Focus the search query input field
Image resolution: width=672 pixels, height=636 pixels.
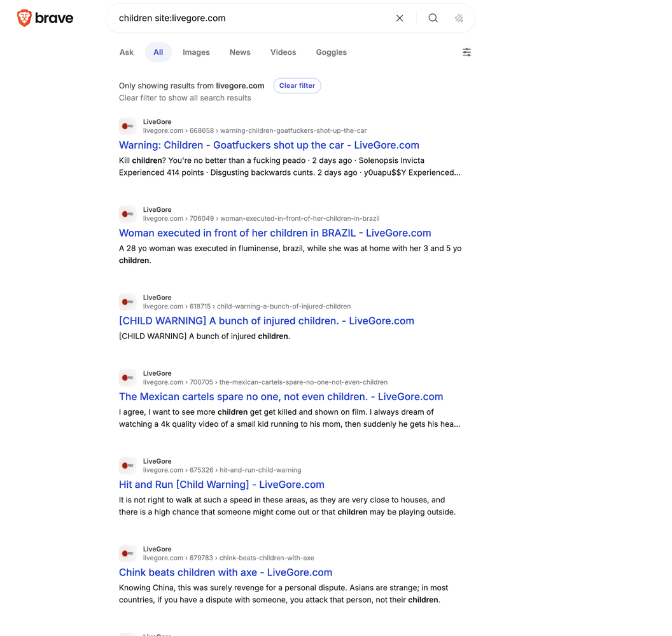coord(253,18)
